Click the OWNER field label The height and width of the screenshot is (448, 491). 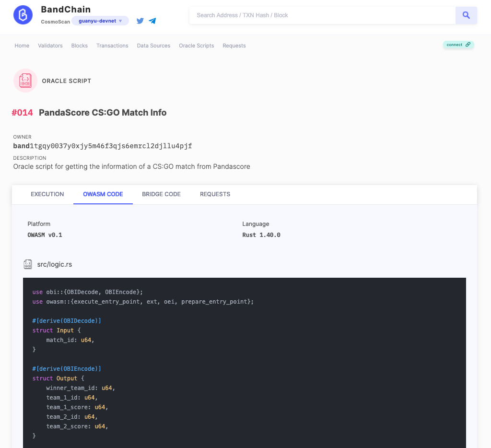pos(22,137)
